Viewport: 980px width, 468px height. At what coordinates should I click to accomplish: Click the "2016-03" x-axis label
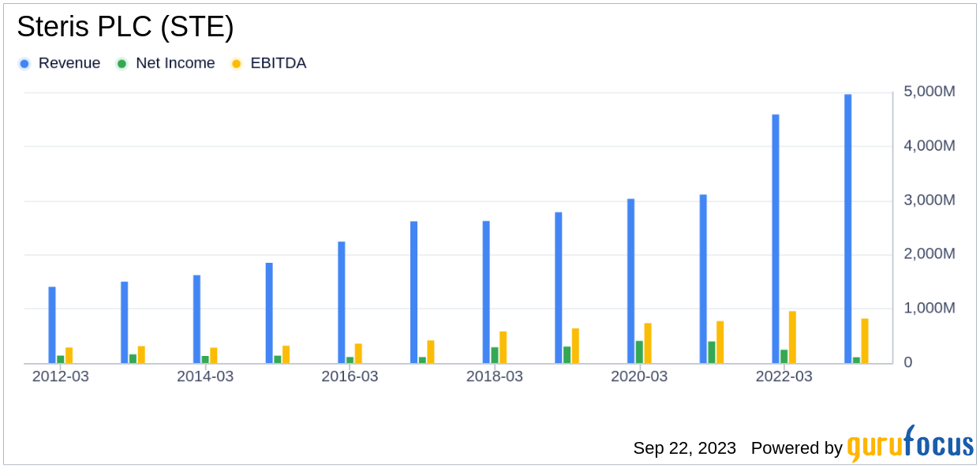pos(350,376)
